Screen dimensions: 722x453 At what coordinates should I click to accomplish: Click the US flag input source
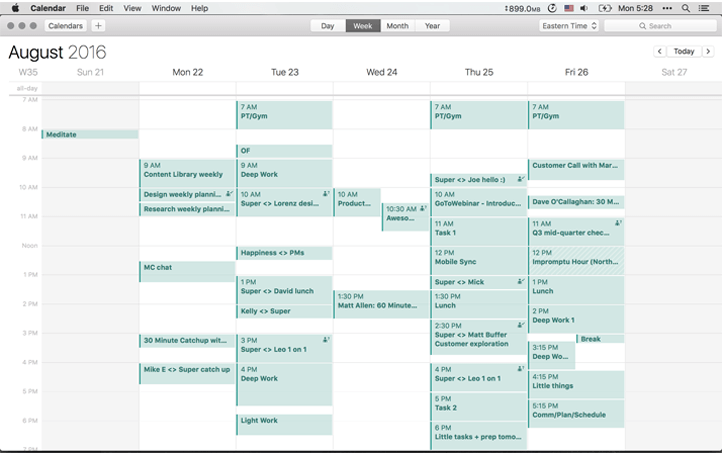(569, 8)
